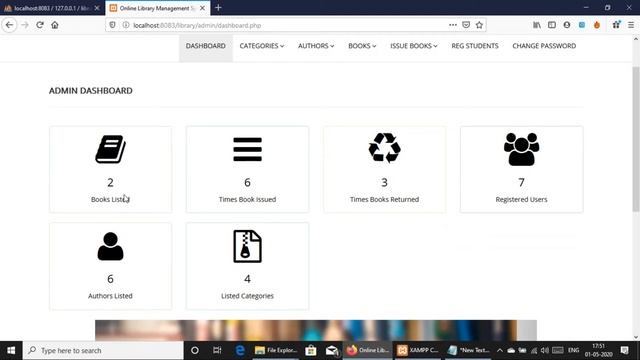Image resolution: width=640 pixels, height=360 pixels.
Task: Open Mail app from taskbar
Action: [x=332, y=350]
